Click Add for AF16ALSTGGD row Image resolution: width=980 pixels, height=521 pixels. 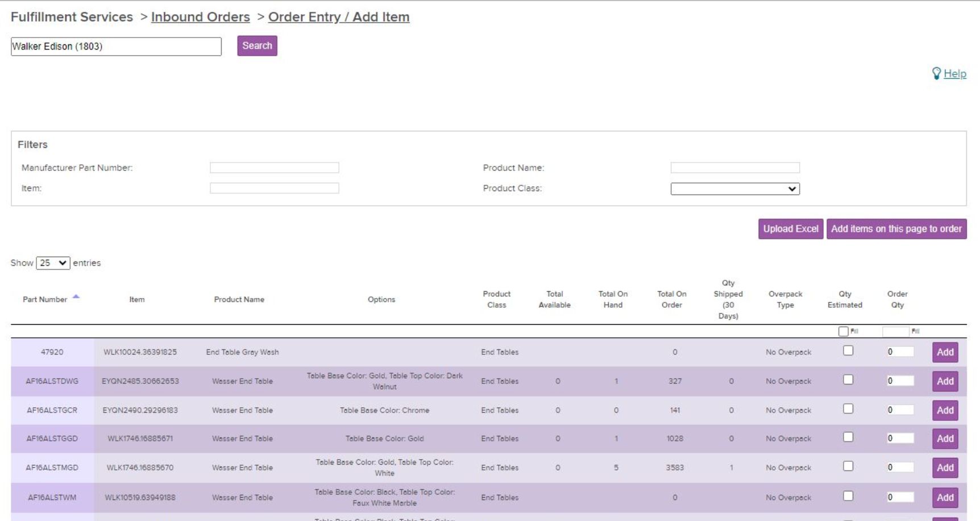pyautogui.click(x=945, y=439)
